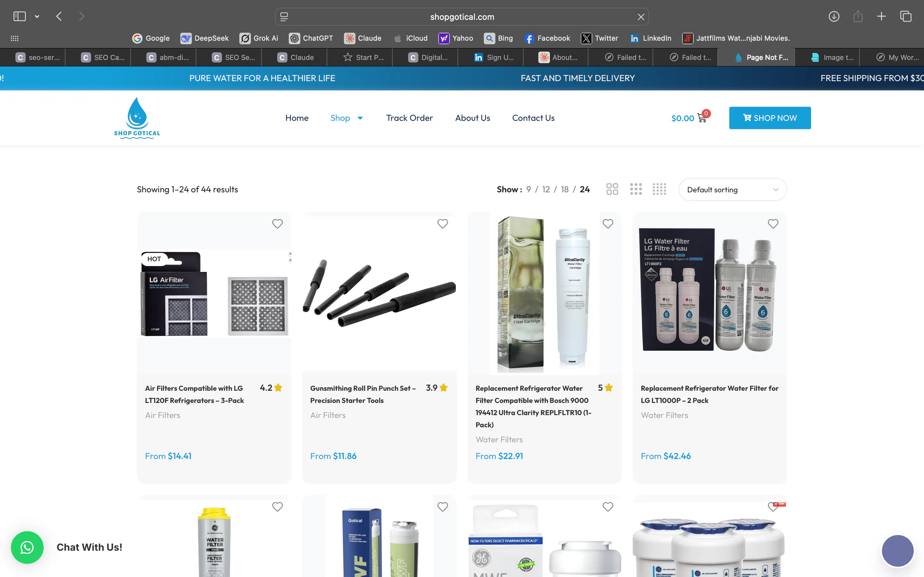The width and height of the screenshot is (924, 577).
Task: Heart the LG LT1000P water filter product
Action: click(x=773, y=224)
